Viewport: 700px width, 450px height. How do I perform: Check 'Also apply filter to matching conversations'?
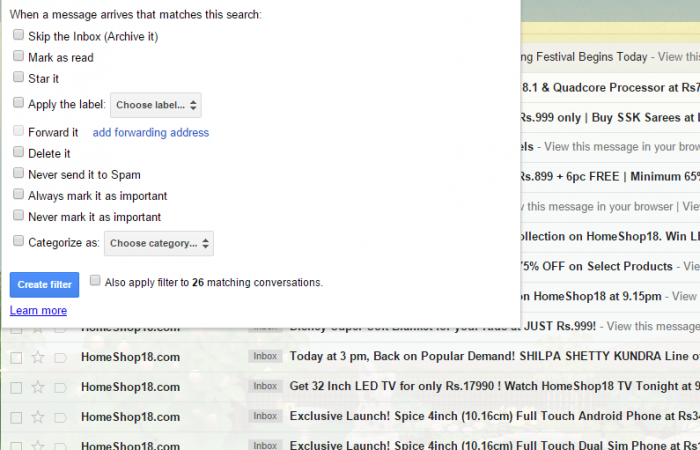pyautogui.click(x=95, y=281)
